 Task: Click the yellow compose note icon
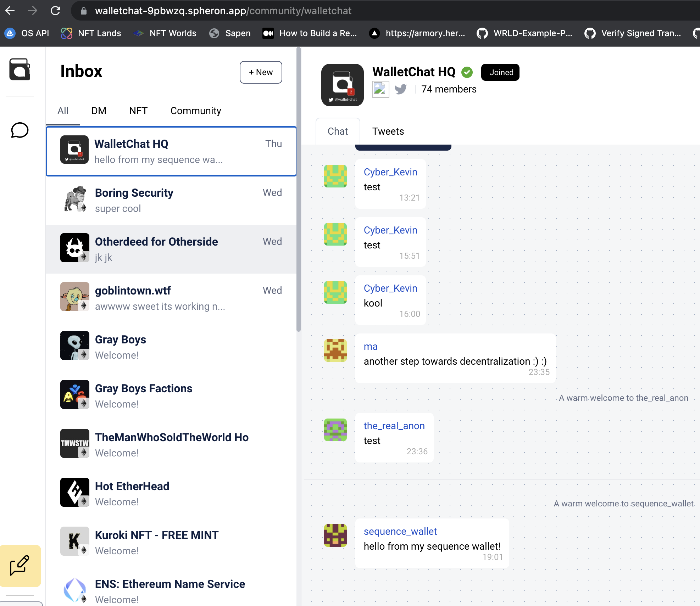(x=20, y=566)
